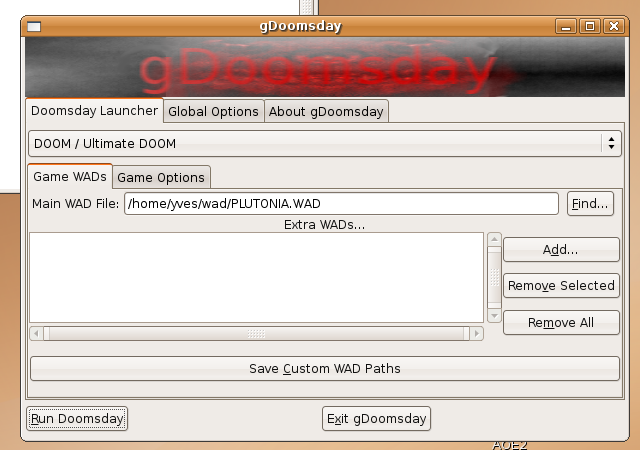
Task: Click the Run Doomsday button
Action: click(77, 419)
